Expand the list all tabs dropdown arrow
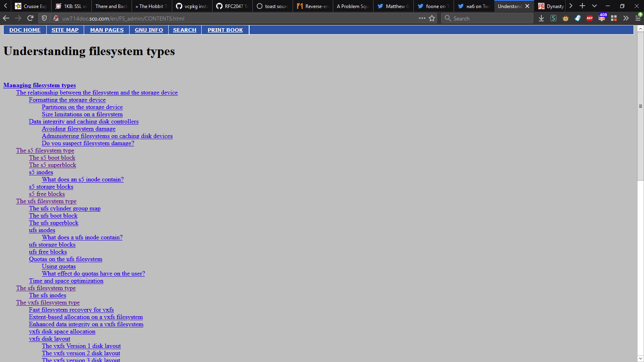This screenshot has height=362, width=644. (x=594, y=6)
